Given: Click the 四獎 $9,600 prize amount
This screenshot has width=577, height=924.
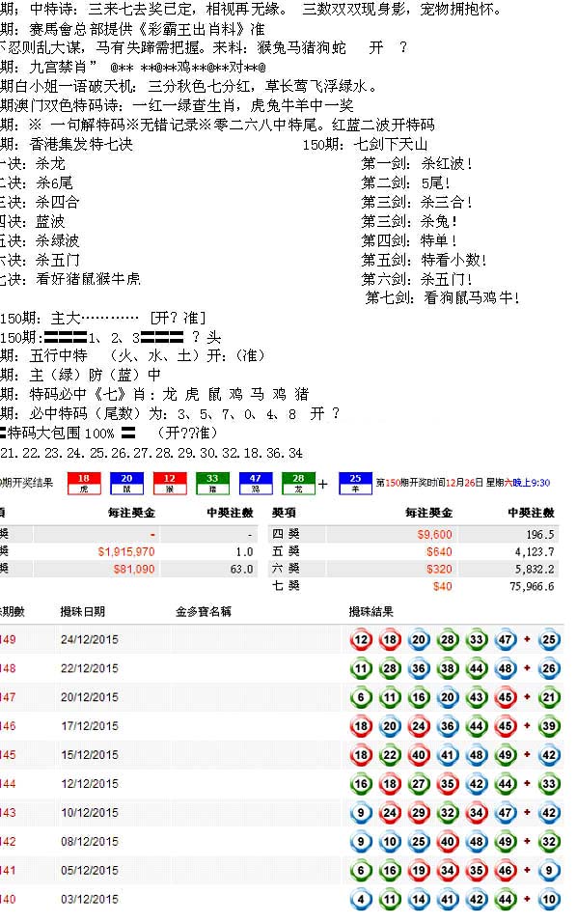Looking at the screenshot, I should point(434,535).
